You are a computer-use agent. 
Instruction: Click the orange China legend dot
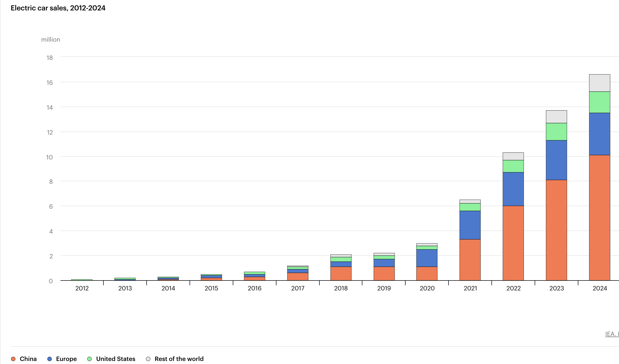tap(13, 359)
